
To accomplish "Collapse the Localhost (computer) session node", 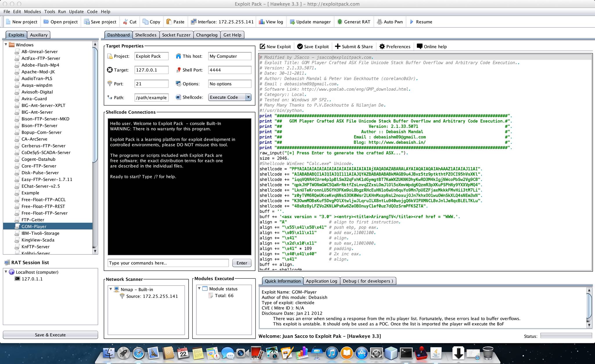I will pos(6,272).
